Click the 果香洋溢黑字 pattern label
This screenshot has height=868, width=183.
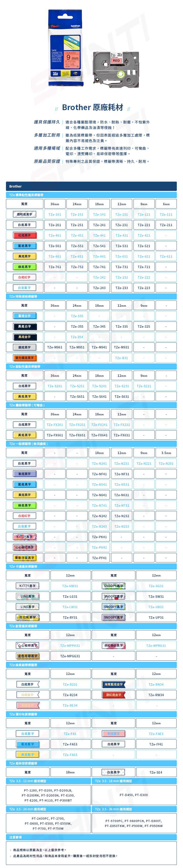[x=24, y=558]
